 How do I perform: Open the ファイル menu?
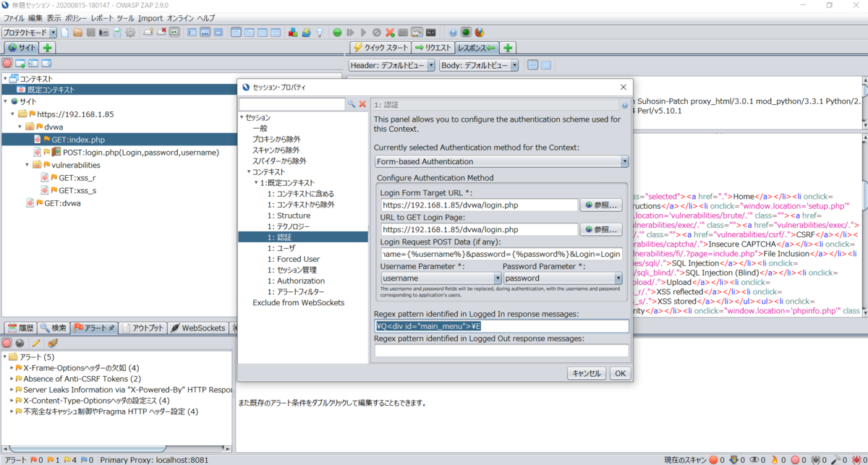(x=14, y=17)
